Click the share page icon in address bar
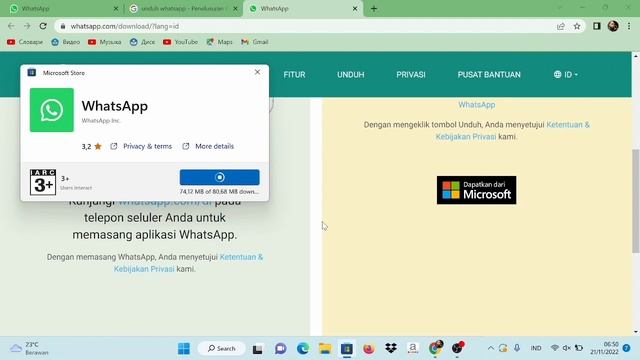Screen dimensions: 640x360 pyautogui.click(x=560, y=26)
